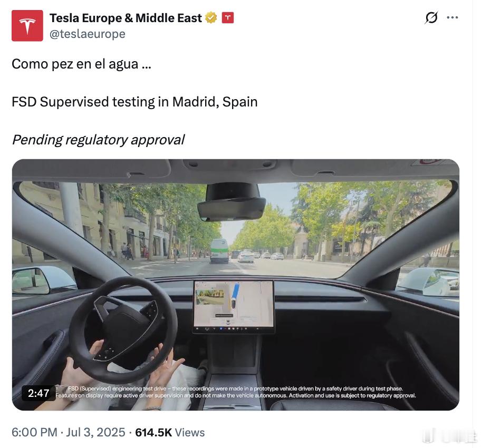The width and height of the screenshot is (482, 448).
Task: Click the @teslaeurope handle
Action: pos(88,34)
